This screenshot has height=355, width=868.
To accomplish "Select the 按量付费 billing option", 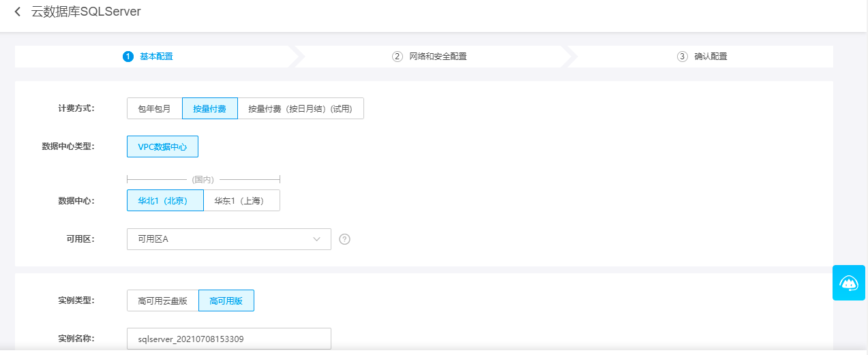I will coord(210,108).
